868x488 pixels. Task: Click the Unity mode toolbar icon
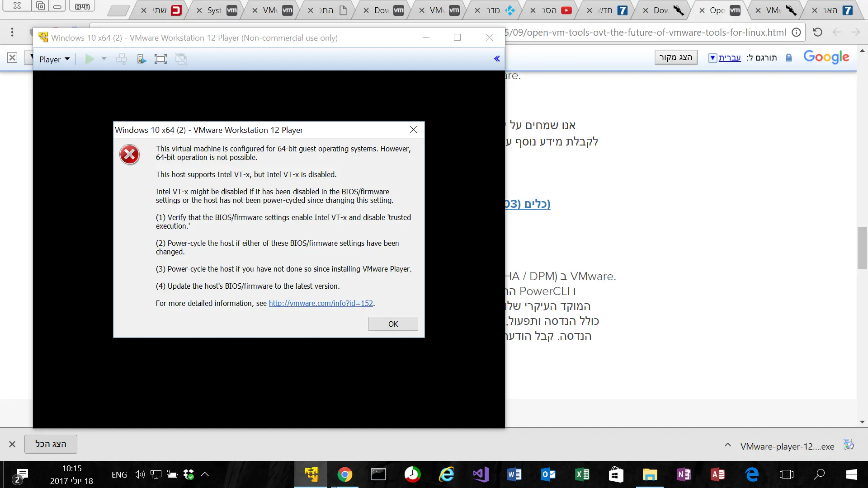coord(181,59)
